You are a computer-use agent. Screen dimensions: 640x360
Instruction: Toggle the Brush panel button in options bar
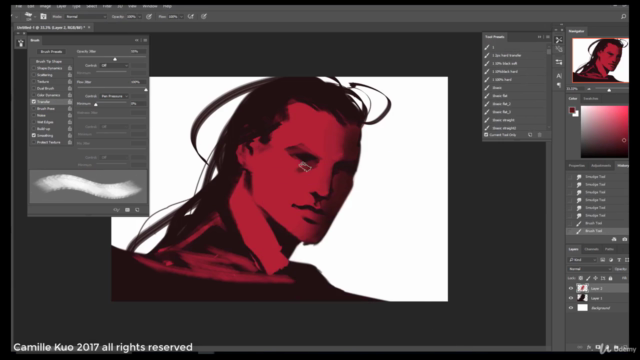pyautogui.click(x=43, y=16)
